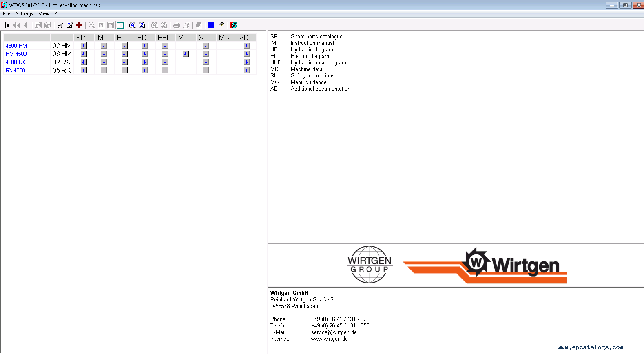Open instruction manual for 4500 RX
The height and width of the screenshot is (354, 644).
[104, 62]
